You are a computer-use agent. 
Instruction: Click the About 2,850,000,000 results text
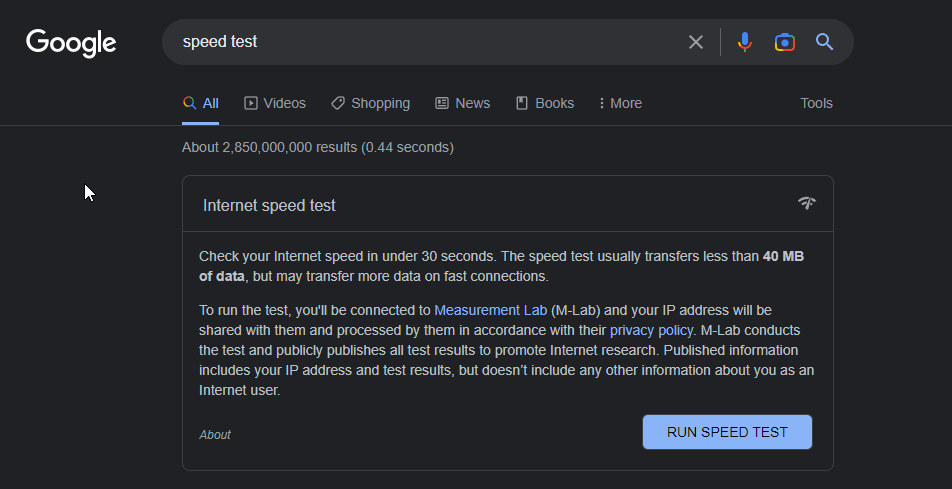coord(318,148)
